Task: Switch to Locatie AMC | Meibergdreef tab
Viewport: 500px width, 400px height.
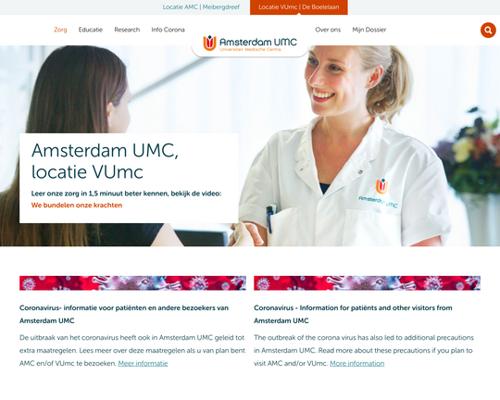Action: click(x=201, y=7)
